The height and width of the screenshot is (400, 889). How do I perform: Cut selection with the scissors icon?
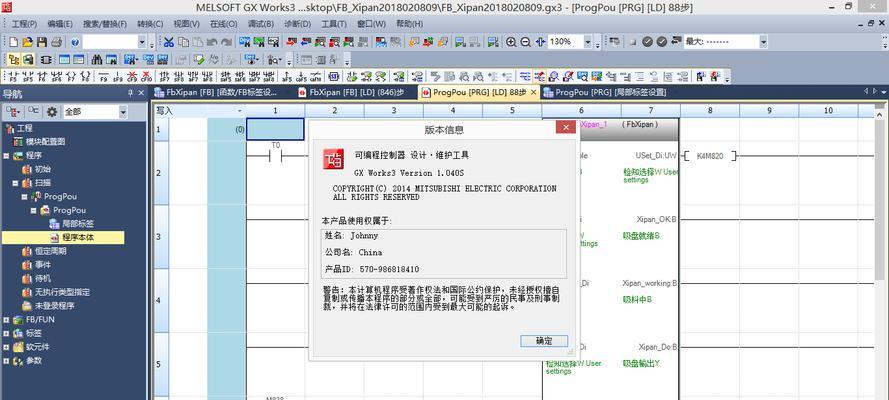tap(169, 42)
